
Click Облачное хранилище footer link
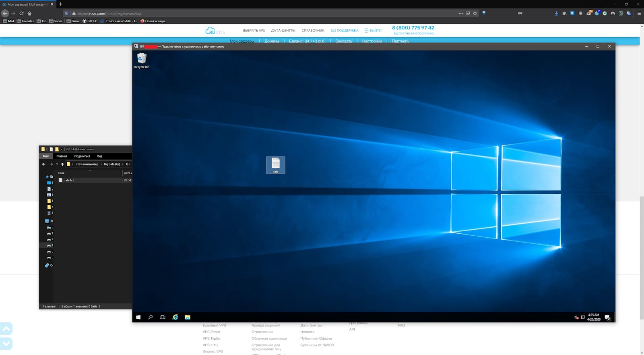click(x=269, y=338)
